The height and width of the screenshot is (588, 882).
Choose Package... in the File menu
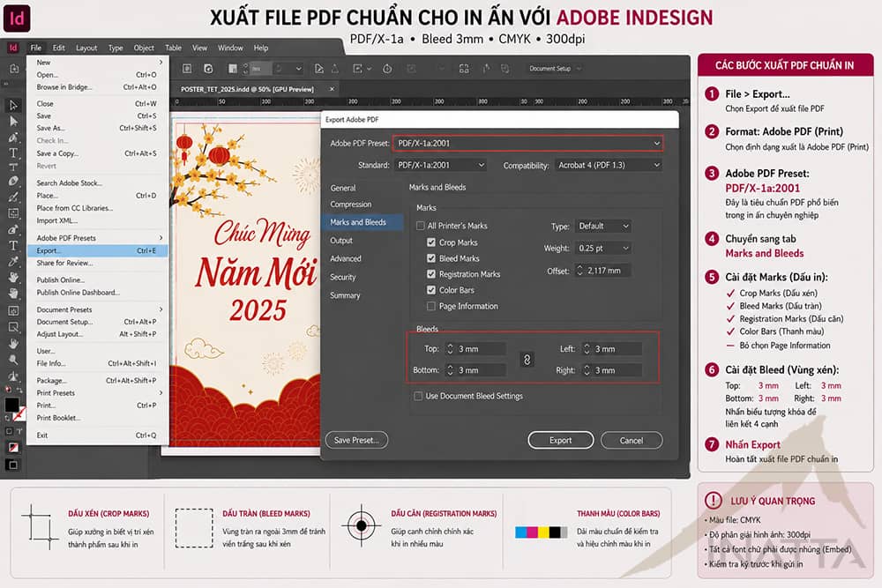pyautogui.click(x=98, y=381)
